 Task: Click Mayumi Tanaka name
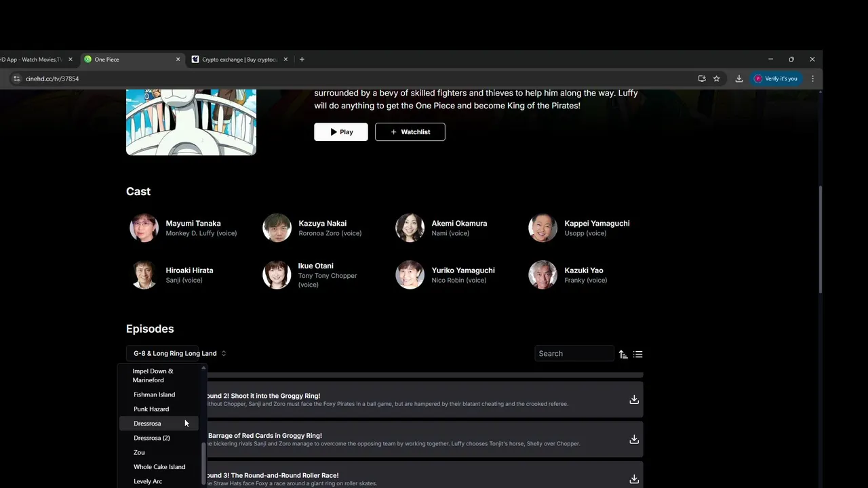tap(193, 223)
